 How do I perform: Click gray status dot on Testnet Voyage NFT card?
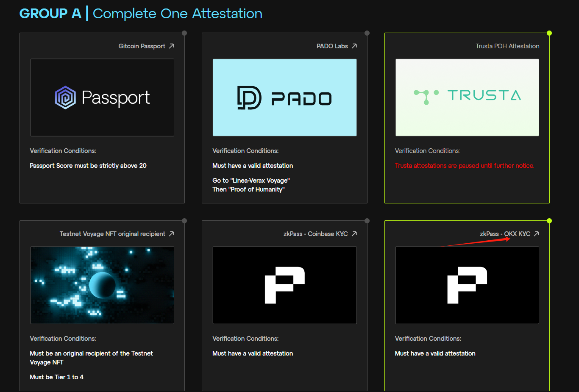(184, 221)
